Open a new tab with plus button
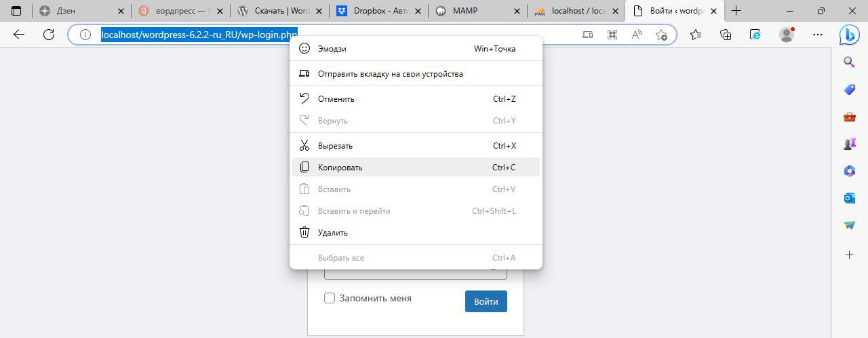Viewport: 868px width, 338px height. tap(736, 11)
